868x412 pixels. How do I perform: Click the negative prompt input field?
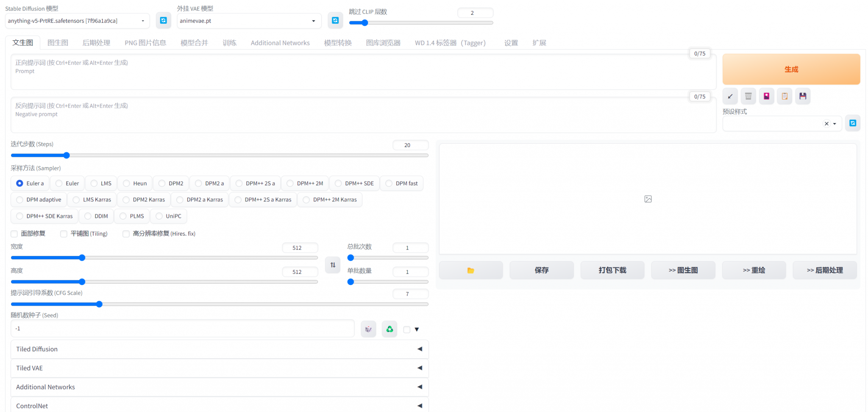coord(297,114)
